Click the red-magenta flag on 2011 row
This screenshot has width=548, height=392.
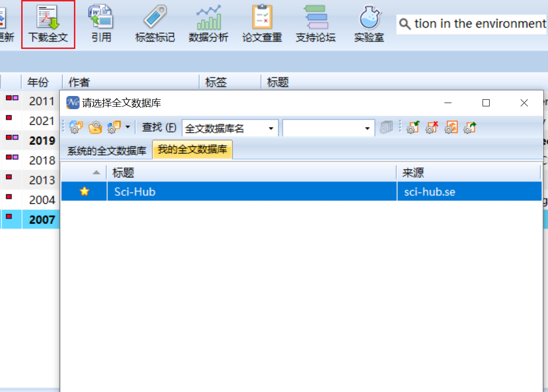(x=12, y=98)
